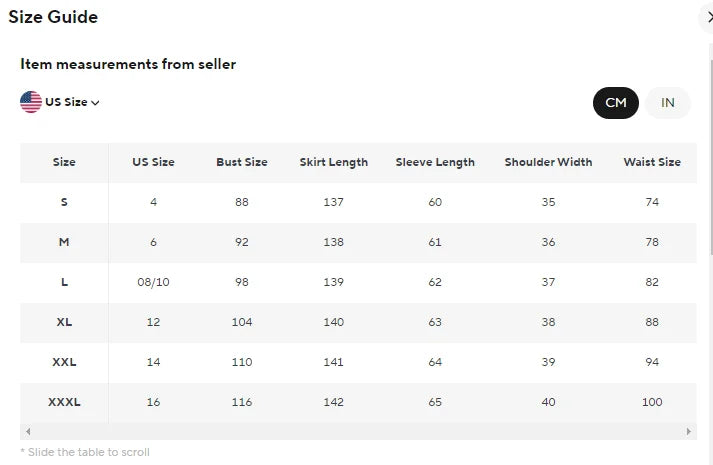
Task: Close the Size Guide dialog
Action: (x=708, y=17)
